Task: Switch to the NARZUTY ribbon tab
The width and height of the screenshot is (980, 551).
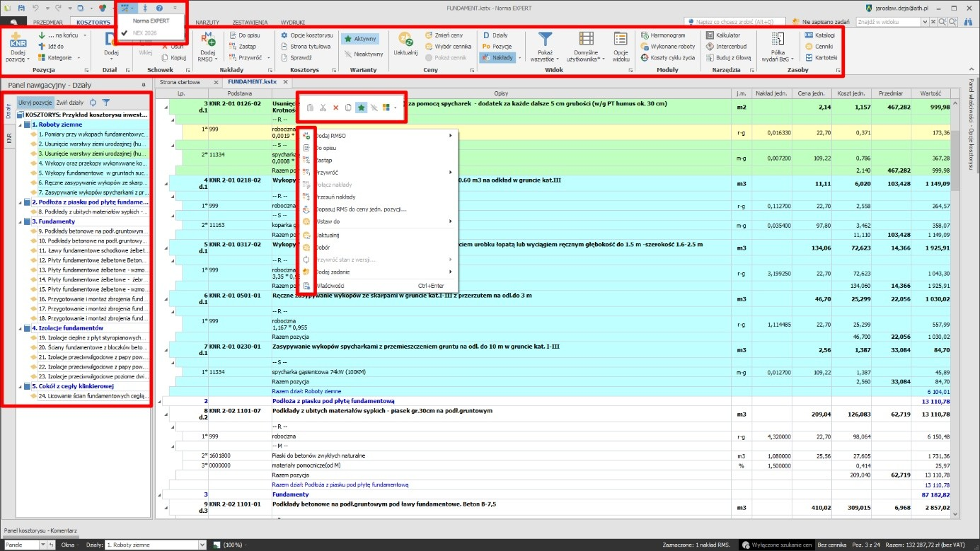Action: pos(207,22)
